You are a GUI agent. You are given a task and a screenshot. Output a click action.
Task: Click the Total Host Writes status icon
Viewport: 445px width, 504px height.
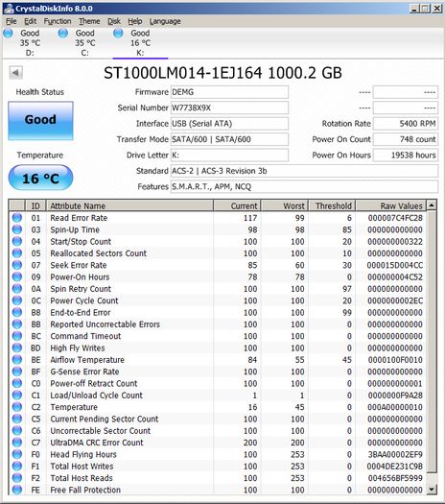coord(17,466)
